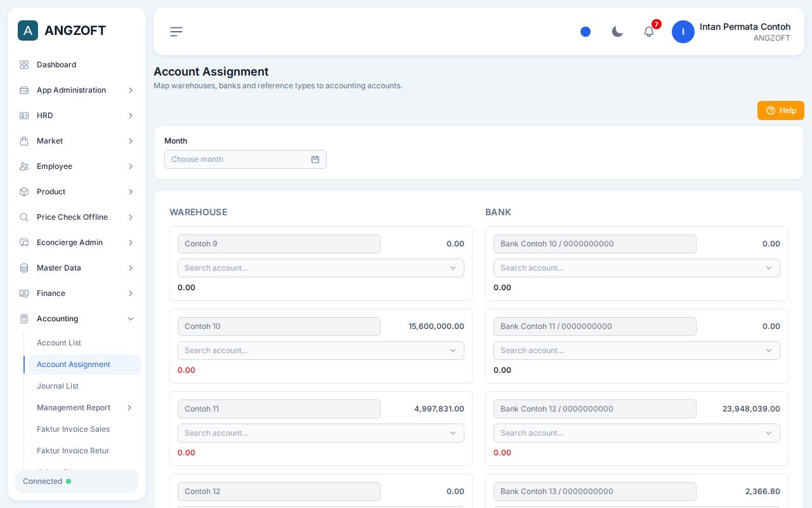Expand the App Administration chevron

pyautogui.click(x=131, y=90)
